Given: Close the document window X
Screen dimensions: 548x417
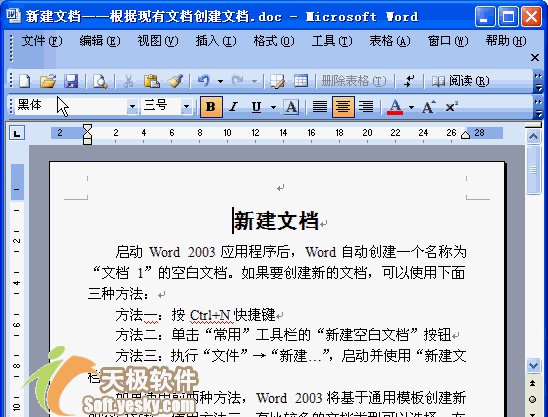Looking at the screenshot, I should coord(535,57).
